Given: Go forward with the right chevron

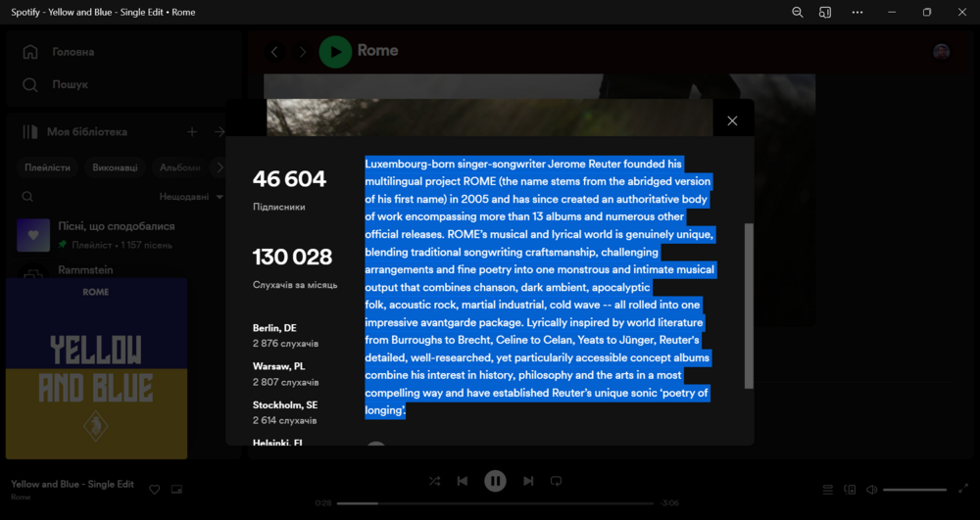Looking at the screenshot, I should [x=303, y=52].
